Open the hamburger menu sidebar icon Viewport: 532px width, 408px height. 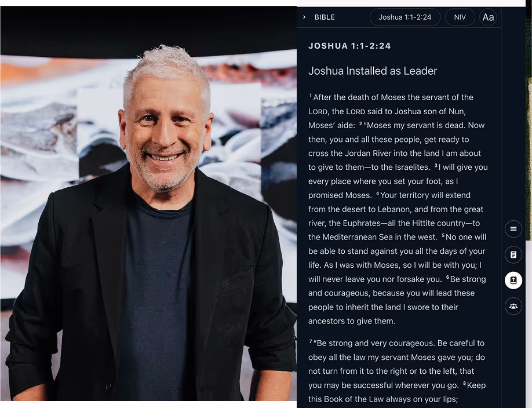[x=513, y=229]
